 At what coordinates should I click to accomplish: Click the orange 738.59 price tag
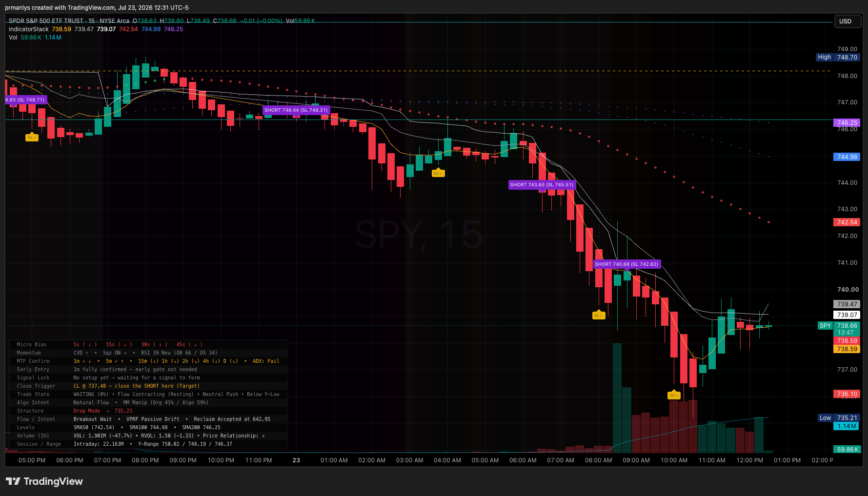[847, 349]
